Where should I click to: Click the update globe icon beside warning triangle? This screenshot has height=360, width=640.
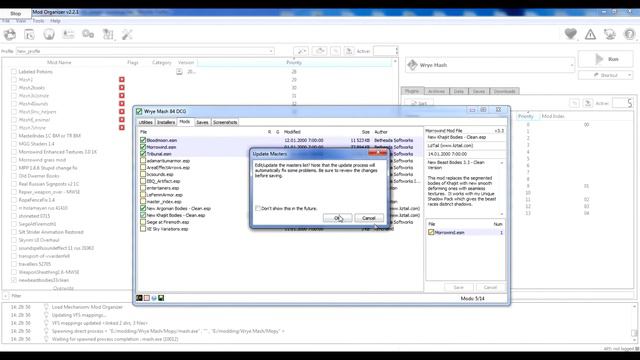[610, 34]
